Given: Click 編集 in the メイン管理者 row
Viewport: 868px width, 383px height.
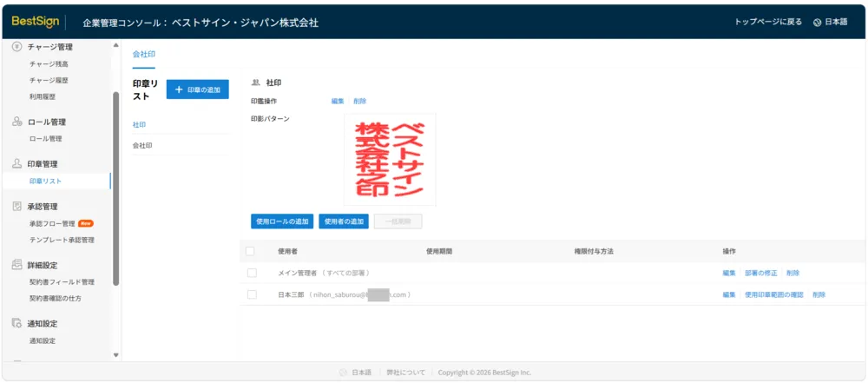Looking at the screenshot, I should pos(729,273).
